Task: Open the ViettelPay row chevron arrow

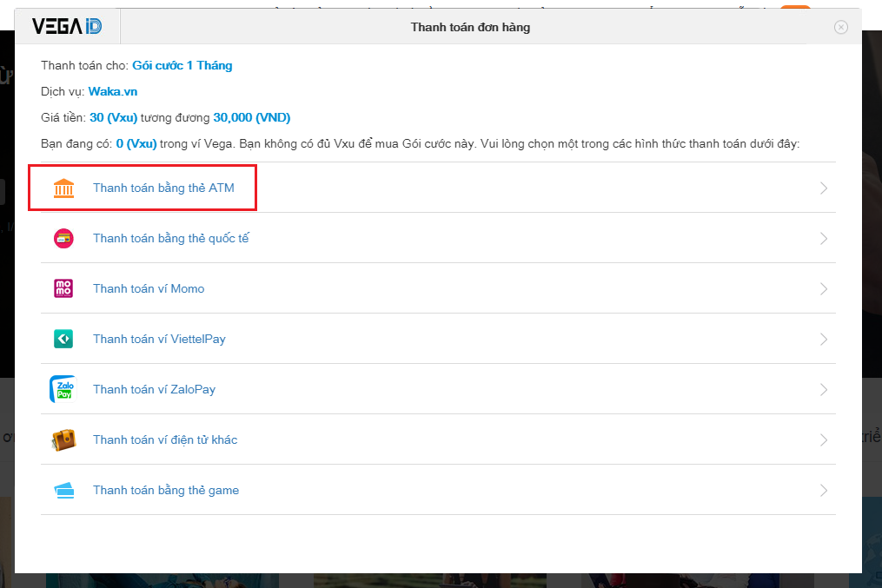Action: (x=823, y=340)
